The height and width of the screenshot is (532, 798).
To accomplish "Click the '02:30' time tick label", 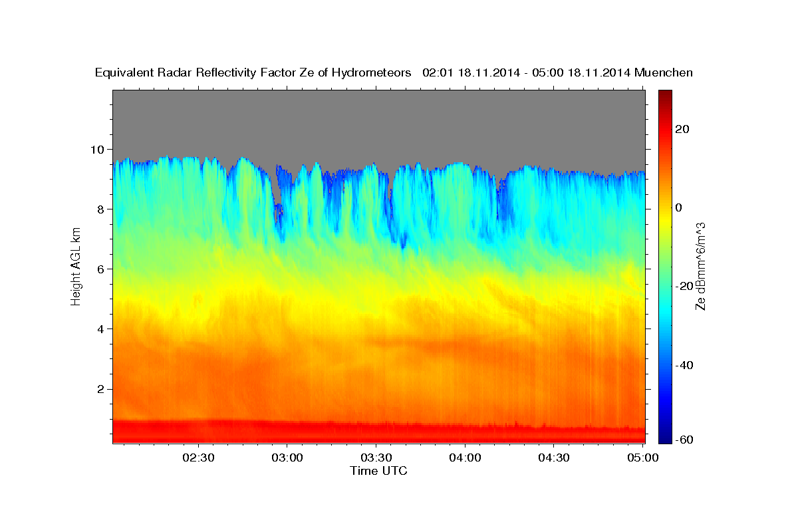I will [x=198, y=458].
